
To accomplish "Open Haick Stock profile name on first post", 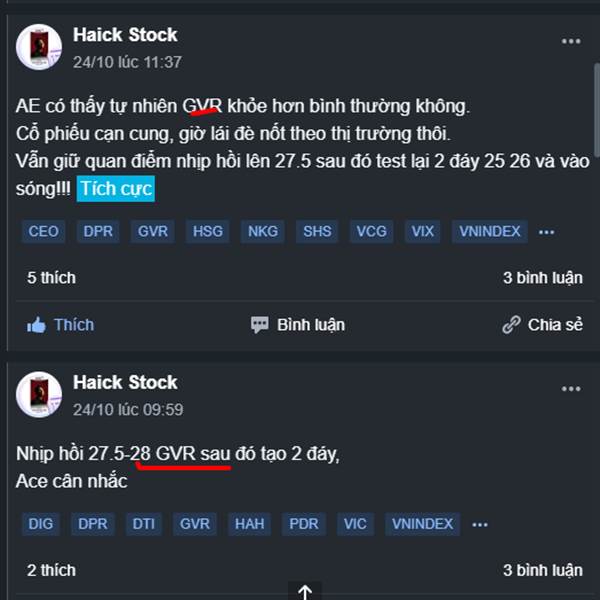I will pyautogui.click(x=125, y=35).
